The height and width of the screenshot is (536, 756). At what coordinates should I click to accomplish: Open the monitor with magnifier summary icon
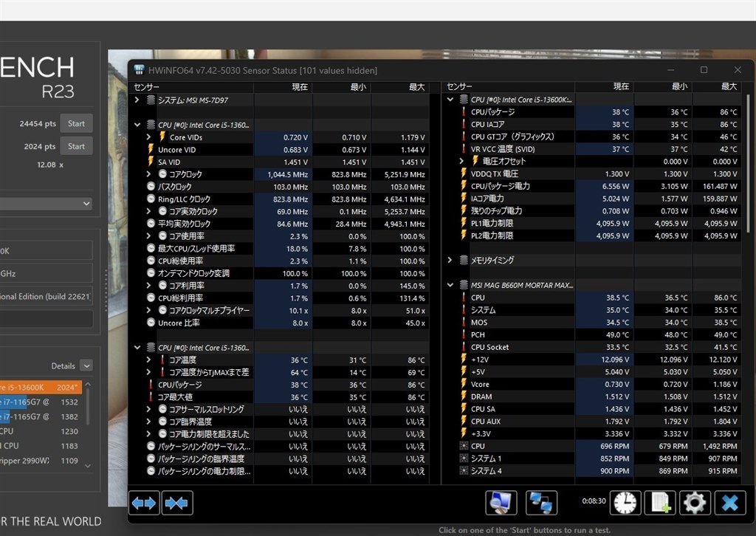[x=501, y=503]
